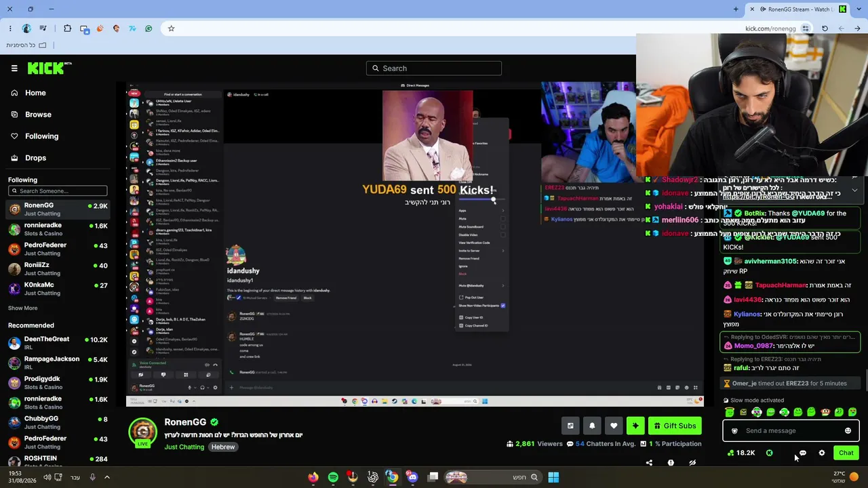Open Firefox from the taskbar

pos(313,477)
